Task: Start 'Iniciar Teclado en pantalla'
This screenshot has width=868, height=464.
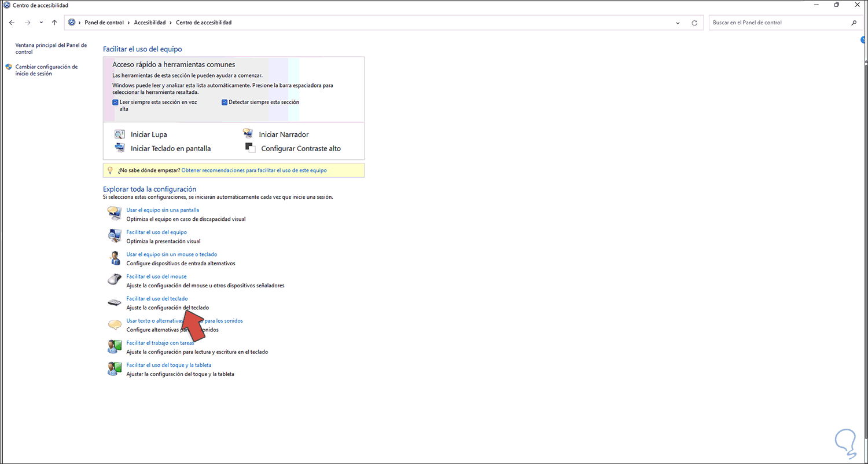Action: click(x=171, y=148)
